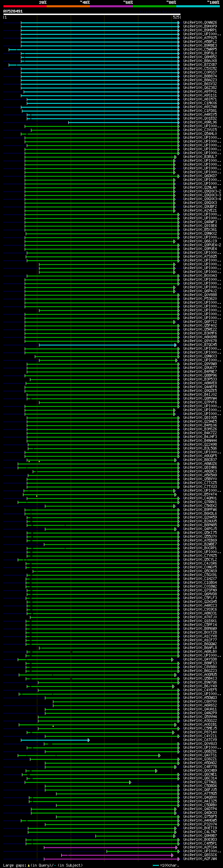Click the green alignment bar for C5KEK2
This screenshot has height=868, width=223.
(110, 506)
